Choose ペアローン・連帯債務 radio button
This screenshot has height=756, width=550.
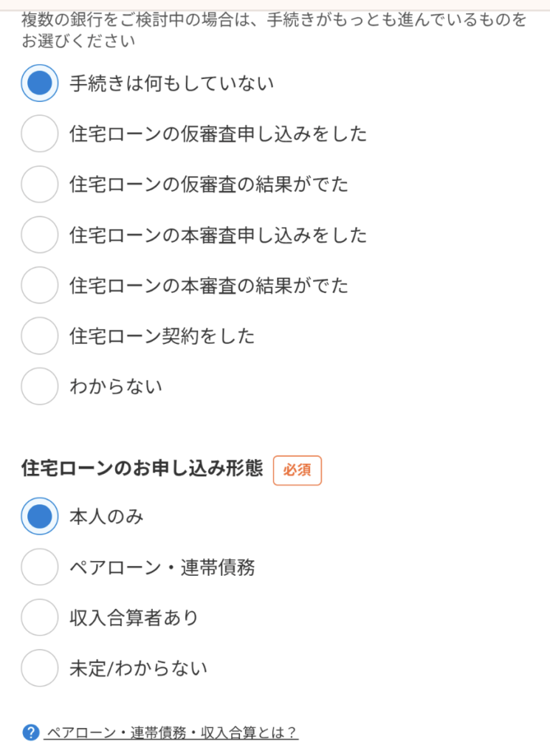coord(39,567)
